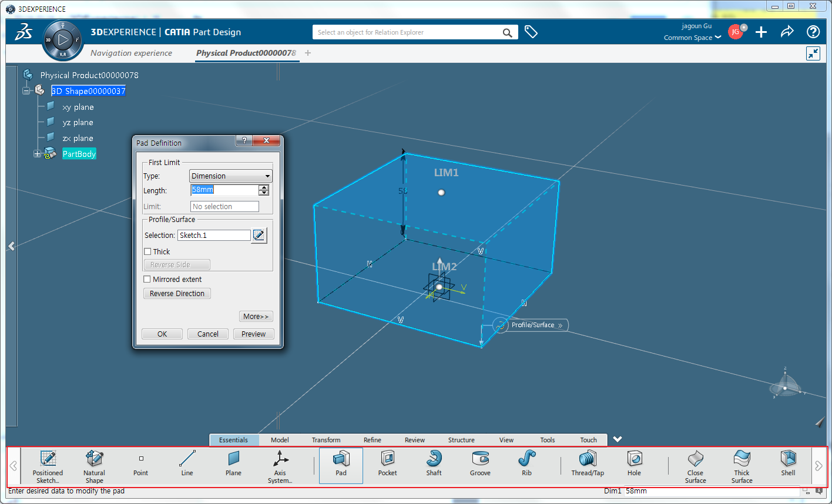The width and height of the screenshot is (832, 504).
Task: Open the left side panel arrow
Action: pos(11,246)
